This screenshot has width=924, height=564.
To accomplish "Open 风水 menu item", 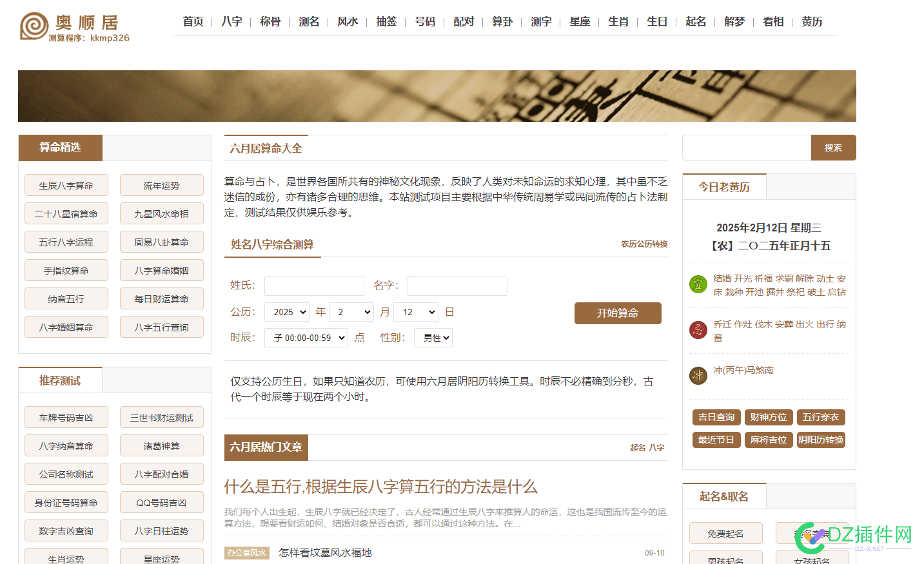I will tap(348, 22).
